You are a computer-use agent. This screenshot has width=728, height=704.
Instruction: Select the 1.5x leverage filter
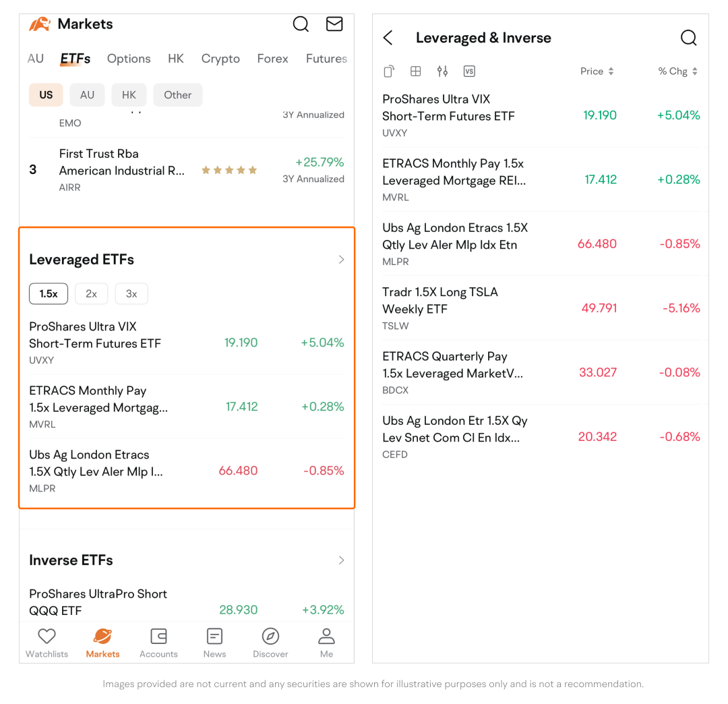point(49,294)
